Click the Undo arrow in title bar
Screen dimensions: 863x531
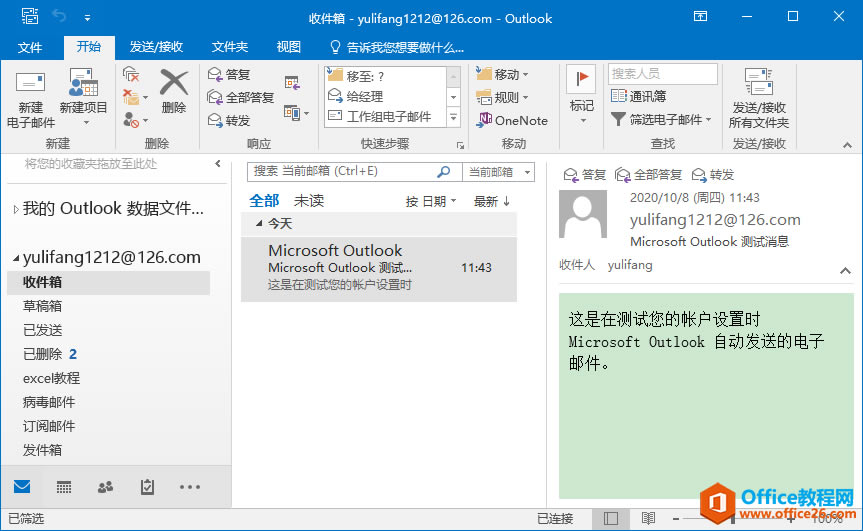pos(59,17)
